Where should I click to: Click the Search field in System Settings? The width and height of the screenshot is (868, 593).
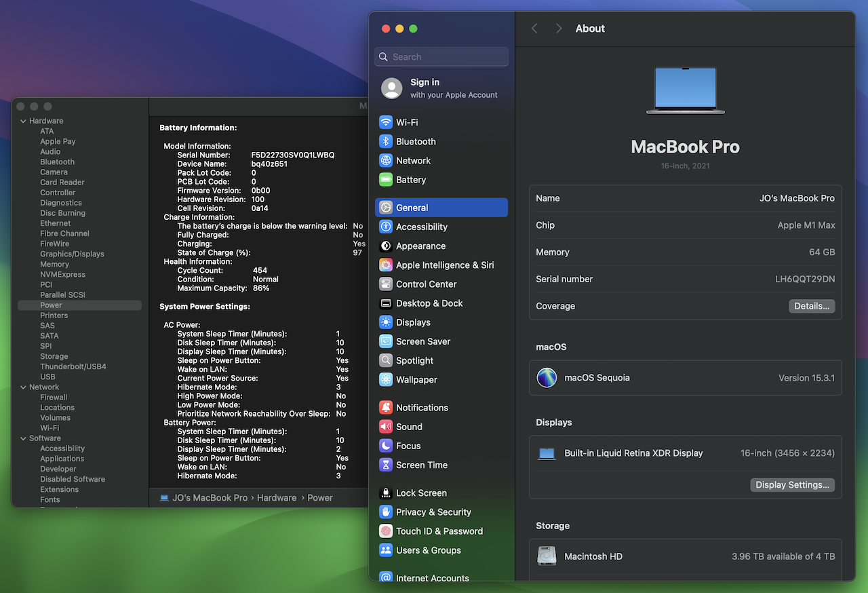pos(441,57)
